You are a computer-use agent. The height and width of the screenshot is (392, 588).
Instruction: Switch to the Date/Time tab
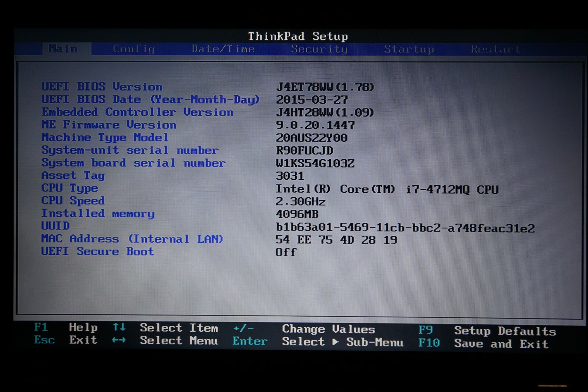point(223,49)
